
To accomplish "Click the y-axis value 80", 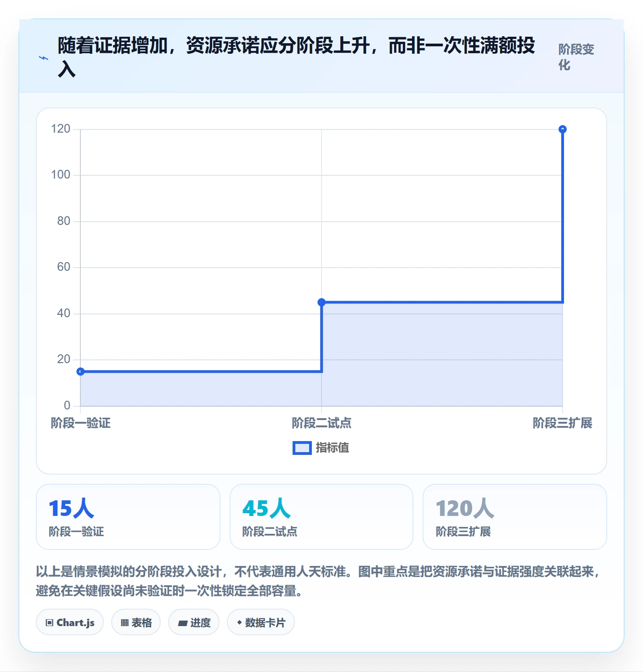I will pos(64,221).
